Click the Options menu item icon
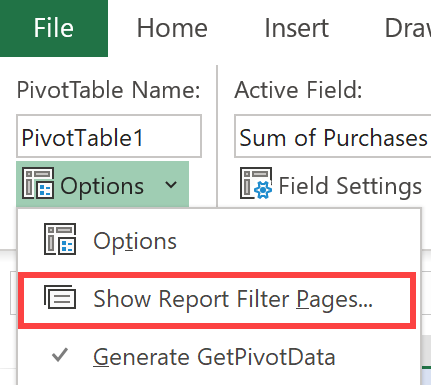Screen dimensions: 431x385 pyautogui.click(x=60, y=239)
